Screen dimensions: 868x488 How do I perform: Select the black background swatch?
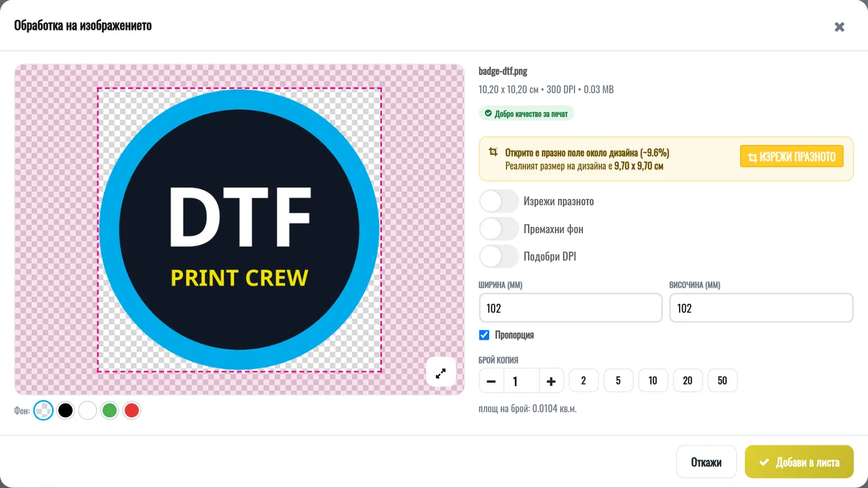pos(66,410)
